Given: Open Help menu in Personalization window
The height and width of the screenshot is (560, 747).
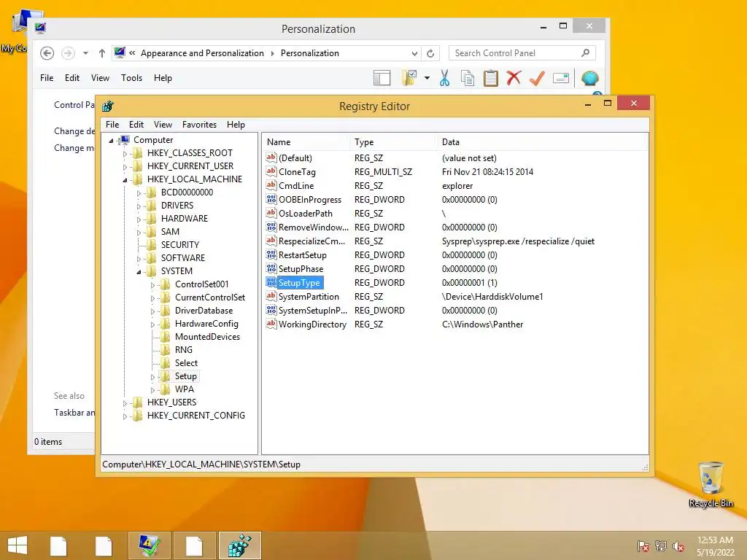Looking at the screenshot, I should (x=163, y=77).
